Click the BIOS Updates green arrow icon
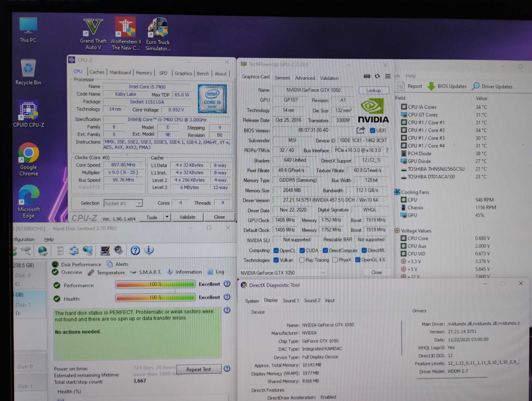Image resolution: width=532 pixels, height=401 pixels. (431, 86)
